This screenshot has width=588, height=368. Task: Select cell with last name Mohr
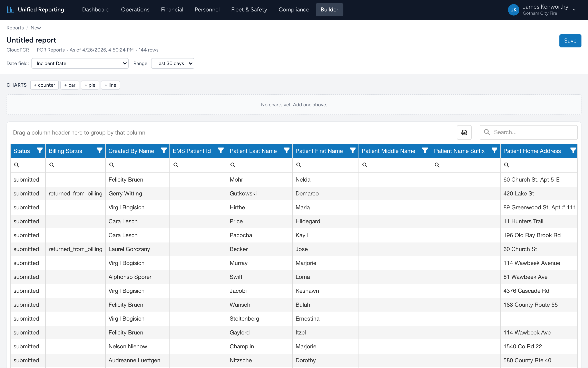click(x=259, y=180)
